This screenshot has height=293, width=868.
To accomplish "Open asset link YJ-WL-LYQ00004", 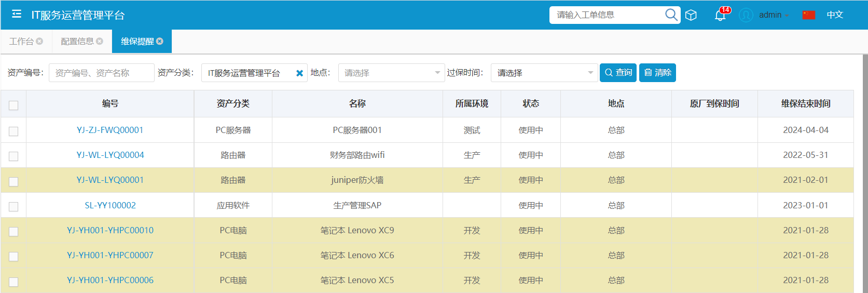I will point(110,155).
